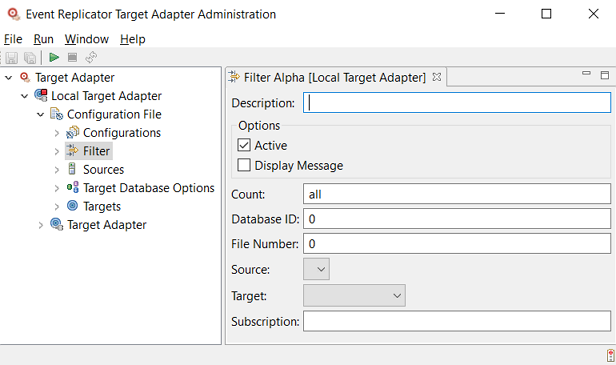Click the Refresh/sync toolbar icon
This screenshot has height=365, width=616.
click(91, 57)
